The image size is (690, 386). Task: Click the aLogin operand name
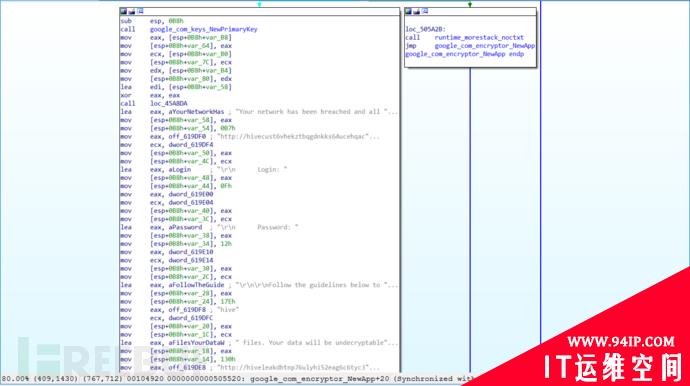coord(180,169)
